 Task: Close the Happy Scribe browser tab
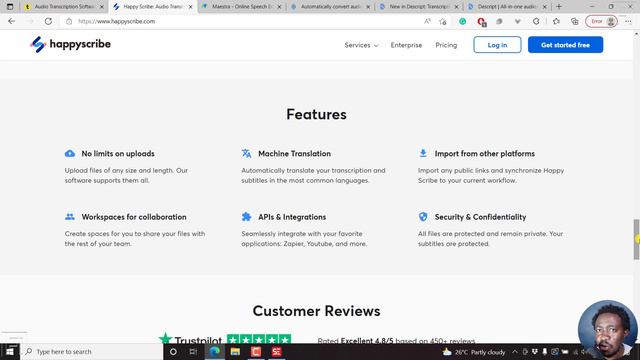coord(190,7)
